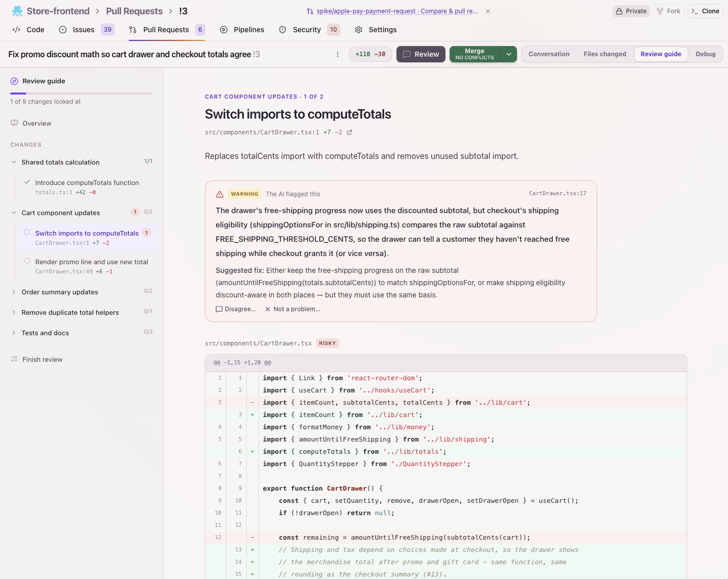The width and height of the screenshot is (728, 579).
Task: Click the Review guide compass icon
Action: (x=14, y=81)
